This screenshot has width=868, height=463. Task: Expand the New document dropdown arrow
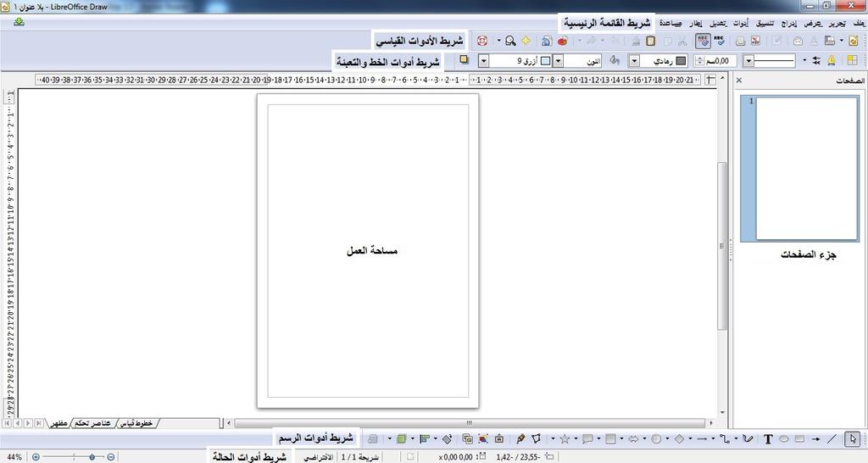tap(842, 41)
